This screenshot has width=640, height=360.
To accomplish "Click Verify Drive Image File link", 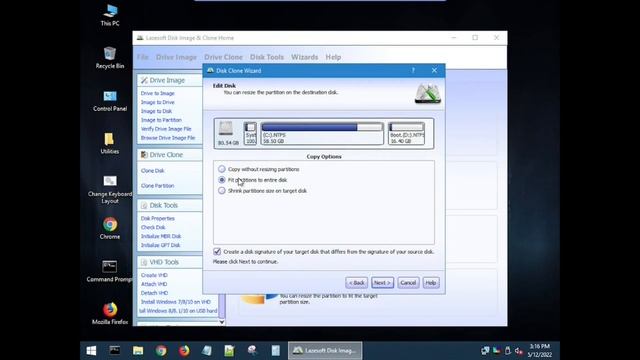I will (166, 129).
